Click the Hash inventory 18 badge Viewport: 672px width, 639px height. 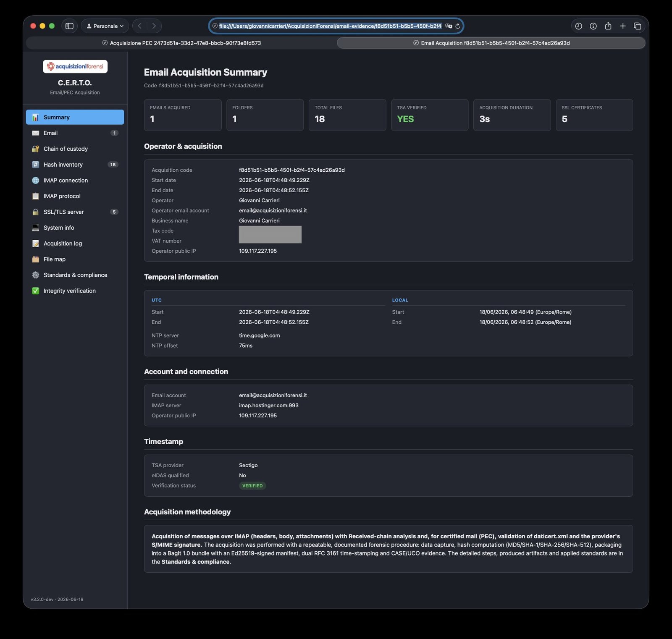pos(113,165)
